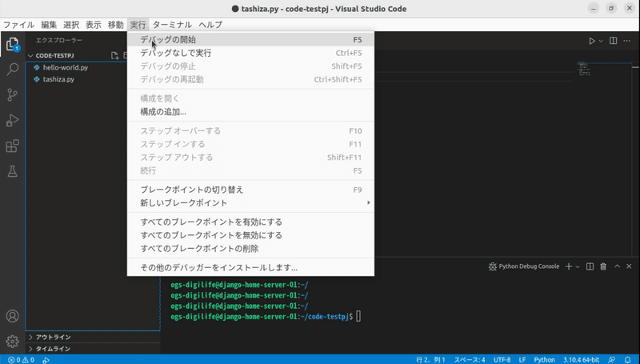Open the 選択 menu
640x364 pixels.
tap(71, 25)
